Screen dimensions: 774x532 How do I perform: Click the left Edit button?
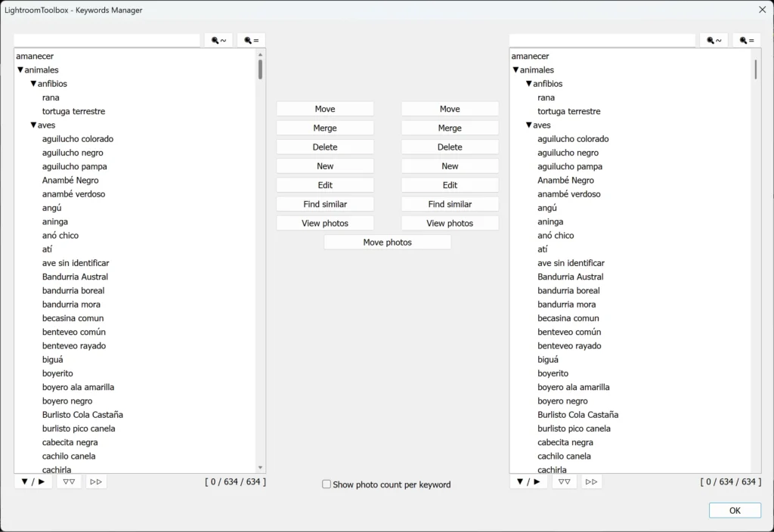click(325, 186)
